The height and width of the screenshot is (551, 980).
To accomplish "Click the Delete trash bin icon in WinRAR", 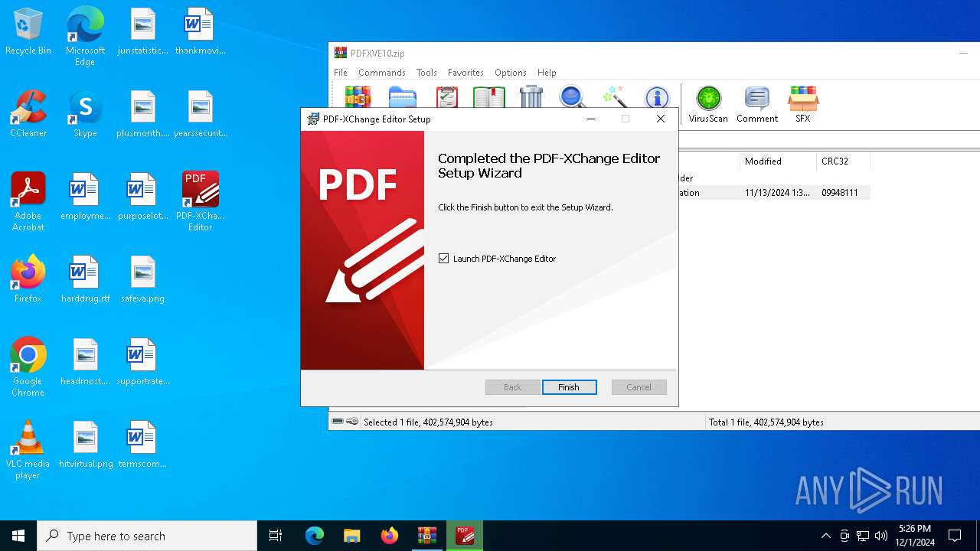I will point(531,96).
